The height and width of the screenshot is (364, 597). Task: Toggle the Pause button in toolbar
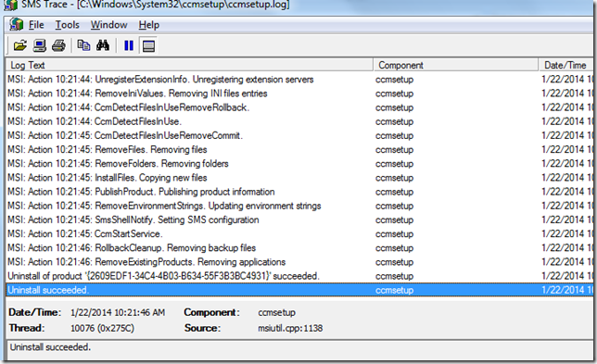tap(129, 46)
